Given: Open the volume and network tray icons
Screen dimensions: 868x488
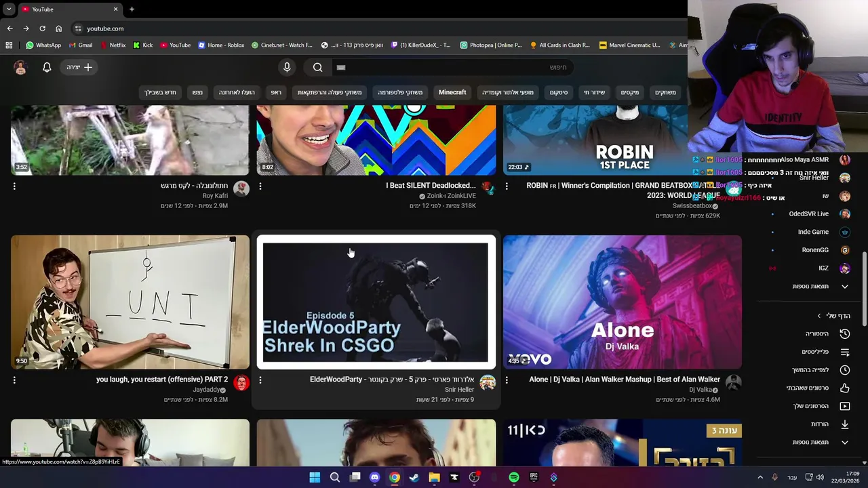Looking at the screenshot, I should (814, 477).
